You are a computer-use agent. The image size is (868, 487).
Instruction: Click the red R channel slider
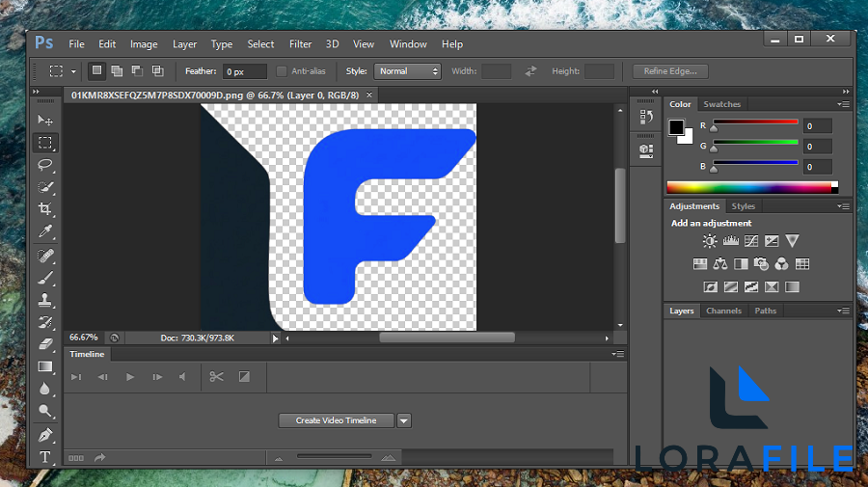755,124
